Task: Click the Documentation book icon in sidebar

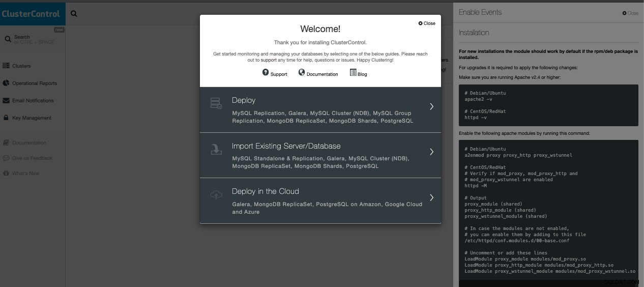Action: point(6,142)
